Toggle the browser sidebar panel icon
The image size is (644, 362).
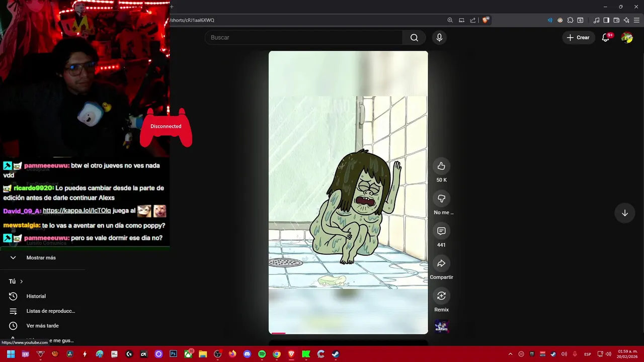pyautogui.click(x=606, y=20)
